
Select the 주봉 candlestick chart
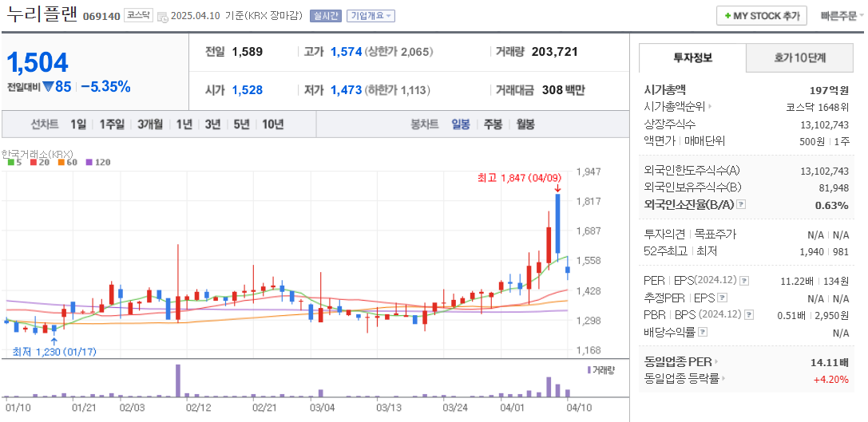click(x=493, y=124)
